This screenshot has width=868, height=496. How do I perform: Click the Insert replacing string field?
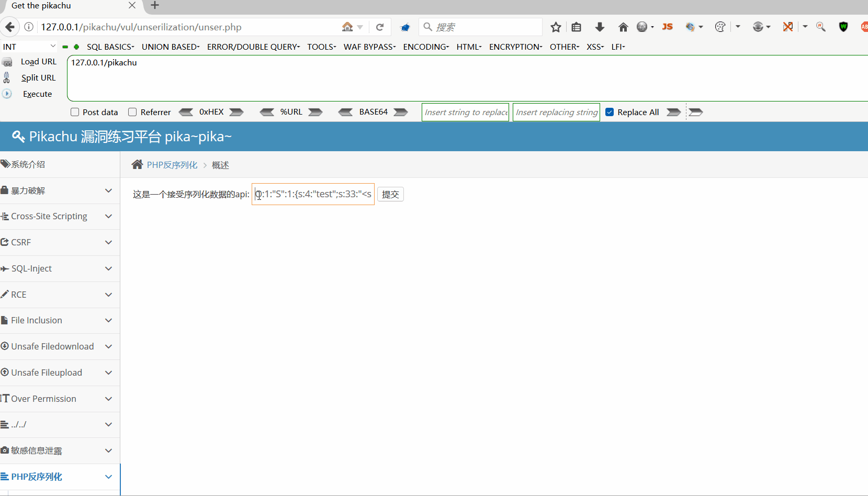click(x=556, y=112)
